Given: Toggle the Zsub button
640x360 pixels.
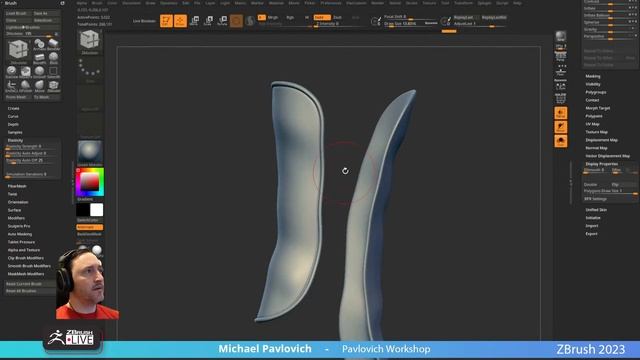Looking at the screenshot, I should tap(338, 17).
